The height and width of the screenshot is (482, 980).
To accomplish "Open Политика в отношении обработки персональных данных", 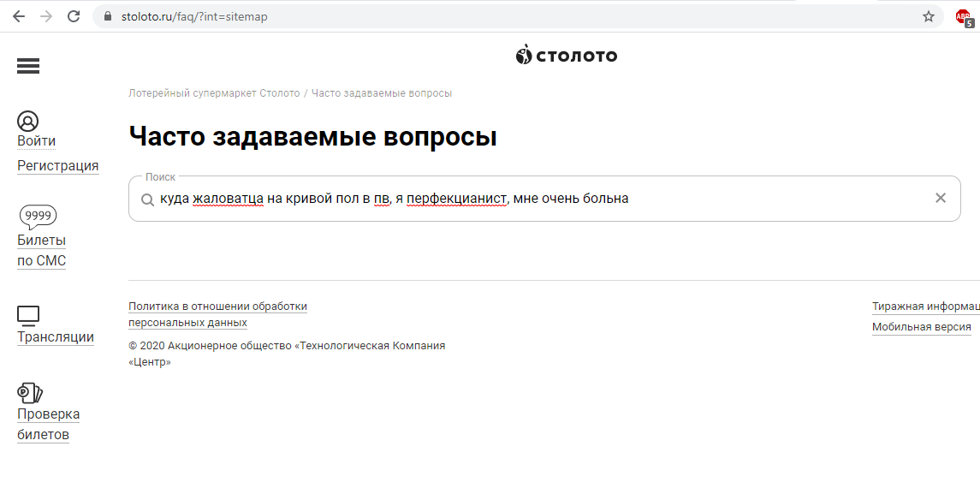I will [x=217, y=314].
